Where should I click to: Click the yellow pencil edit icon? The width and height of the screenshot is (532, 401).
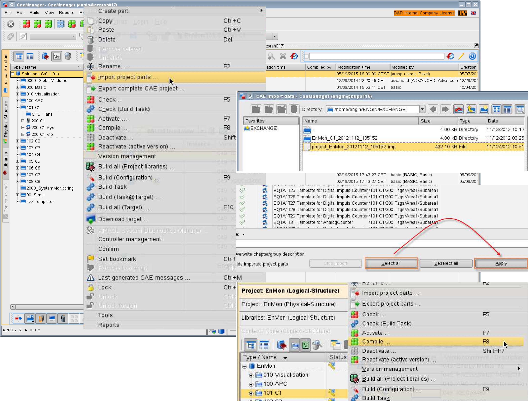pos(461,56)
